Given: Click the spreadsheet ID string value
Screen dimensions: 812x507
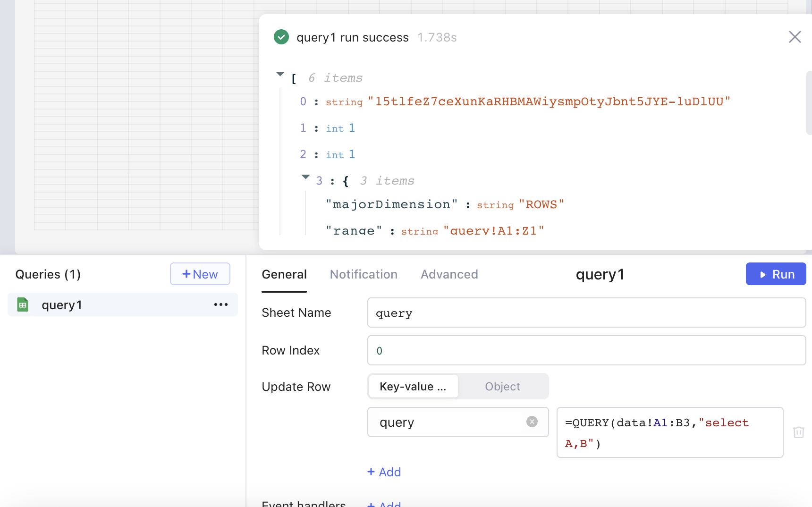Looking at the screenshot, I should (x=549, y=101).
